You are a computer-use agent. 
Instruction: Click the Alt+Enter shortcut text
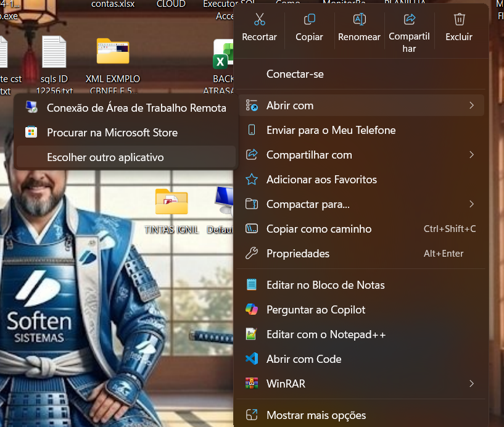coord(444,254)
